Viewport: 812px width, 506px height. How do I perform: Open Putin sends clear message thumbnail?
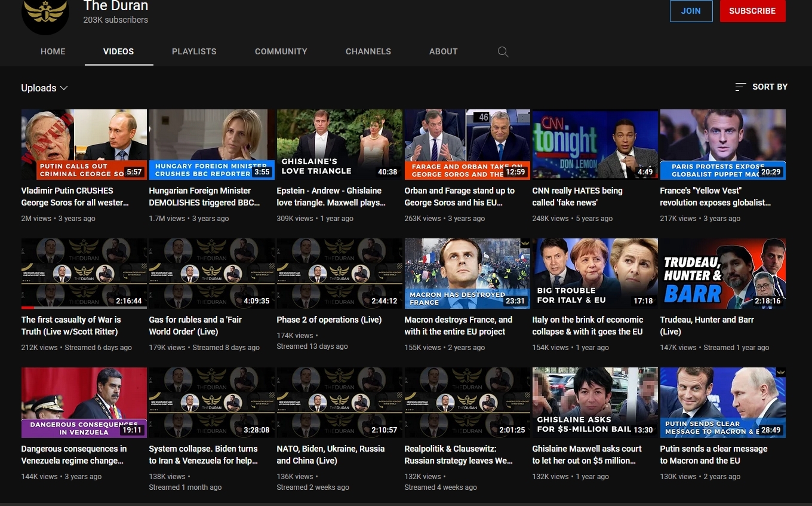pos(723,403)
